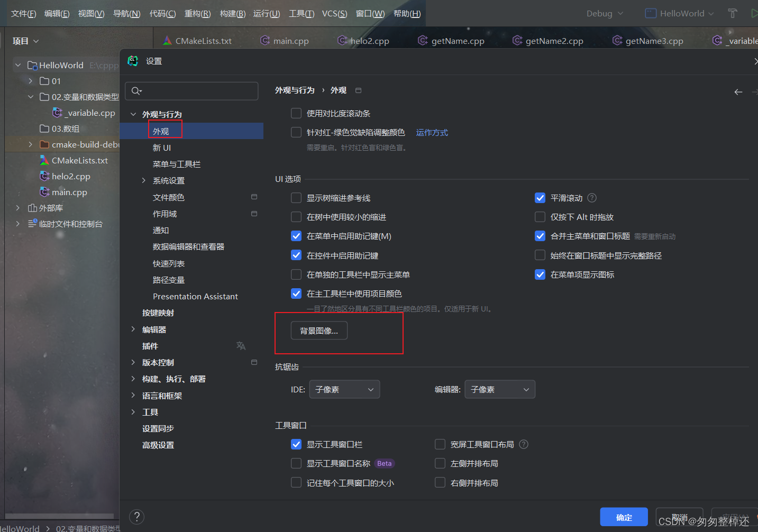Open the 导航(N) menu
Screen dimensions: 758x532
(x=127, y=13)
